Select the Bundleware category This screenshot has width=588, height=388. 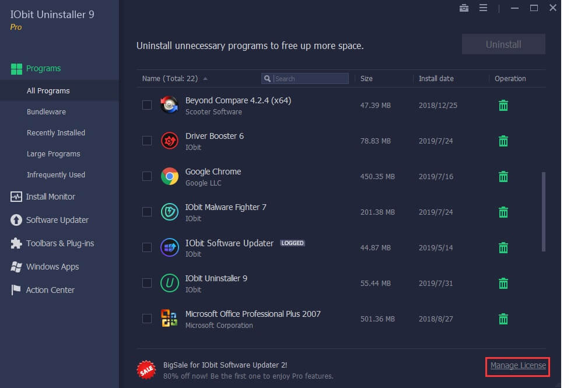click(x=46, y=112)
